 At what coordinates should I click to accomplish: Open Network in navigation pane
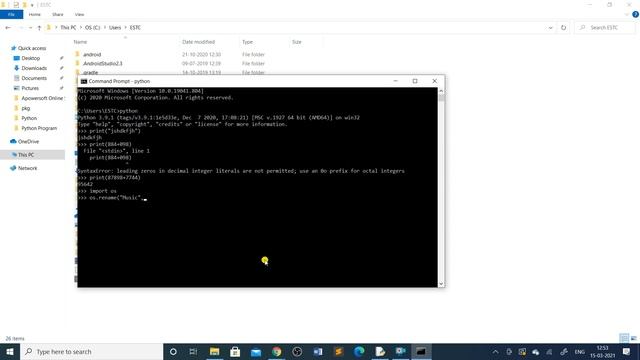tap(27, 168)
